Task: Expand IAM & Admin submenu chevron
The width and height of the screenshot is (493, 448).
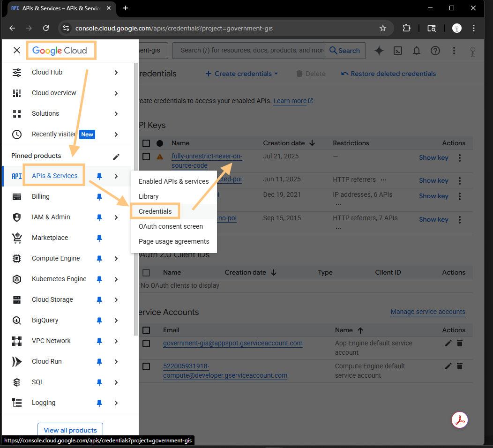Action: pos(116,217)
